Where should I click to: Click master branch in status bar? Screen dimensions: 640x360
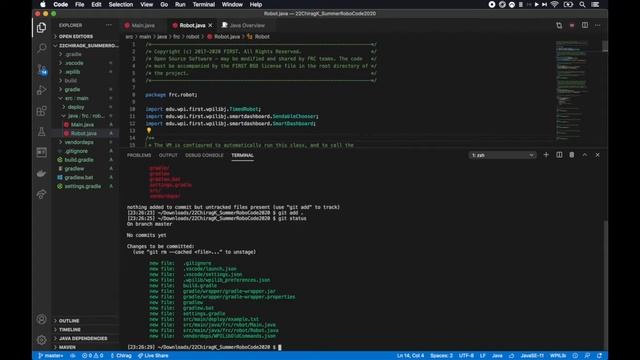pyautogui.click(x=51, y=356)
